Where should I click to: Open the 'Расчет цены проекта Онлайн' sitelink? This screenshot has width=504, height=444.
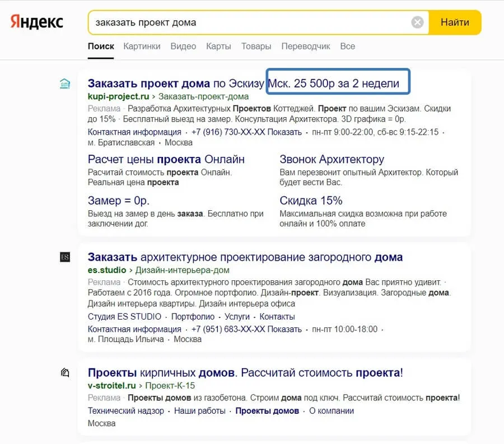pyautogui.click(x=166, y=160)
